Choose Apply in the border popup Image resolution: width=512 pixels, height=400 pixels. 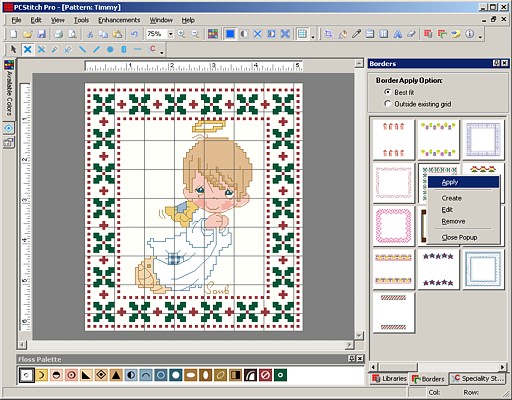(463, 182)
